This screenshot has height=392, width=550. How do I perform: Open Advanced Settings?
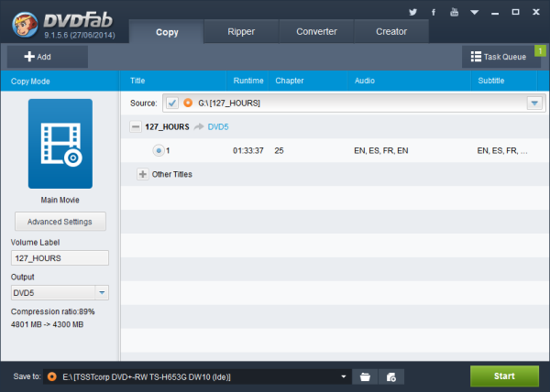(x=60, y=222)
